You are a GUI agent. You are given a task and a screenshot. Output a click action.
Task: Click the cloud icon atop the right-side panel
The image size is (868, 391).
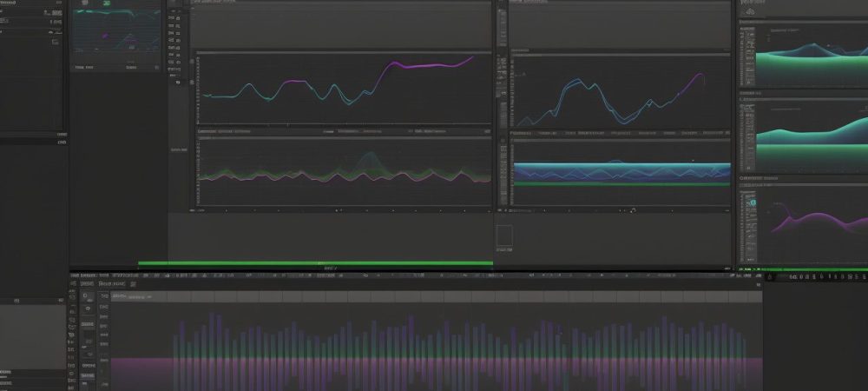[750, 11]
